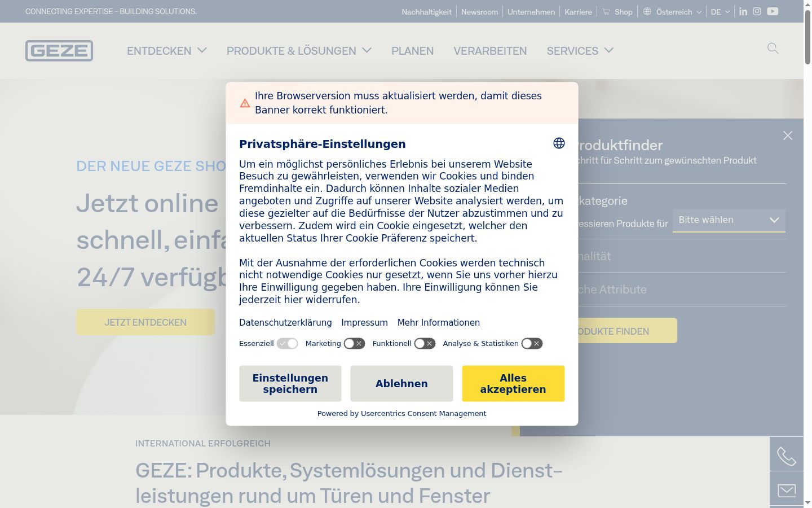Open the Nachhaltigkeit top link
The height and width of the screenshot is (508, 812).
pyautogui.click(x=427, y=12)
